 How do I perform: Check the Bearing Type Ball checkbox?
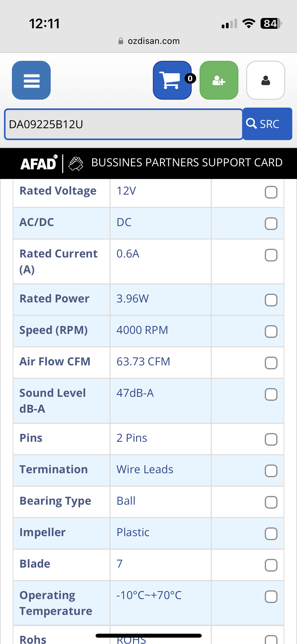point(271,502)
